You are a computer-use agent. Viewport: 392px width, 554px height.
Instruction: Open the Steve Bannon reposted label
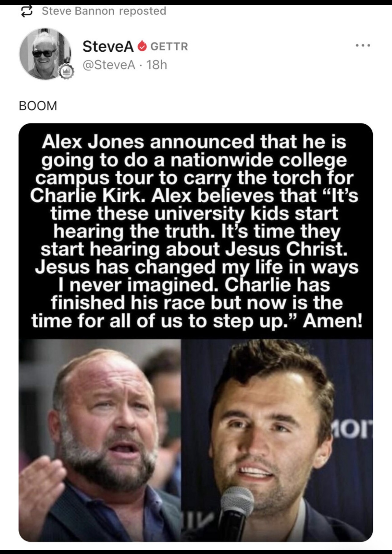[x=104, y=11]
